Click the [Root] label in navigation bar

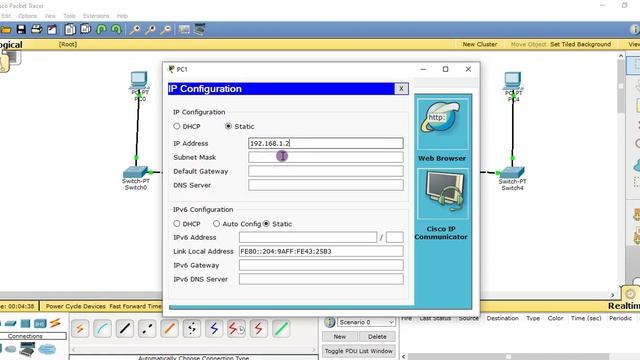pos(68,44)
